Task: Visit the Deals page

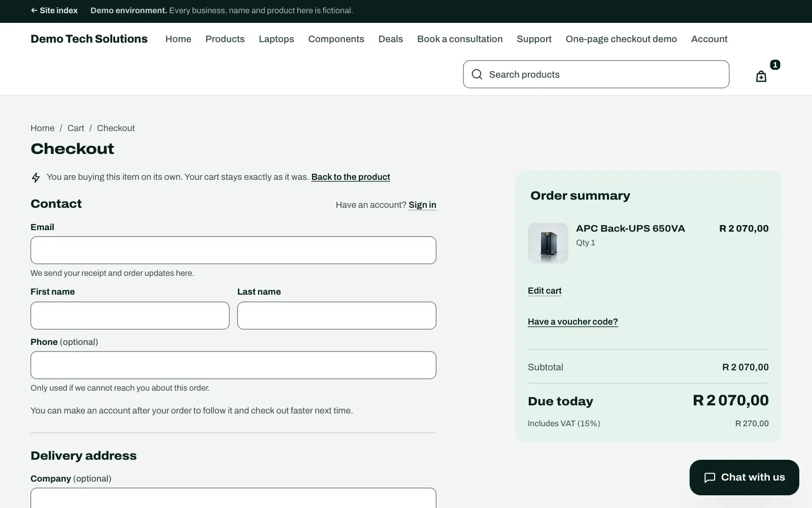Action: click(x=391, y=39)
